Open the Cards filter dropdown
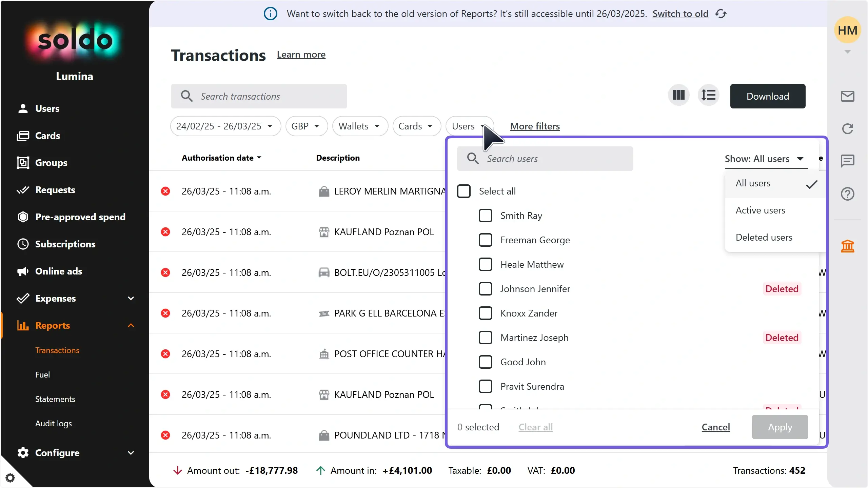This screenshot has height=488, width=868. pos(416,126)
